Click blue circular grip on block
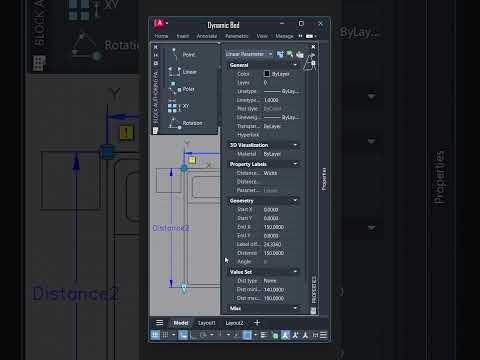480x360 pixels. pos(184,168)
